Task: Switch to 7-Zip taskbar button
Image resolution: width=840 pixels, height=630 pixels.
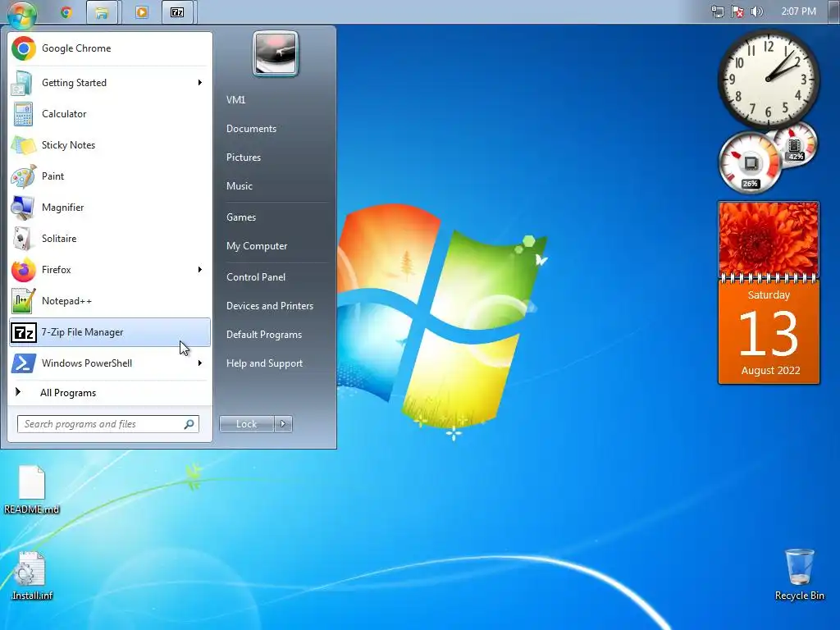Action: [178, 11]
